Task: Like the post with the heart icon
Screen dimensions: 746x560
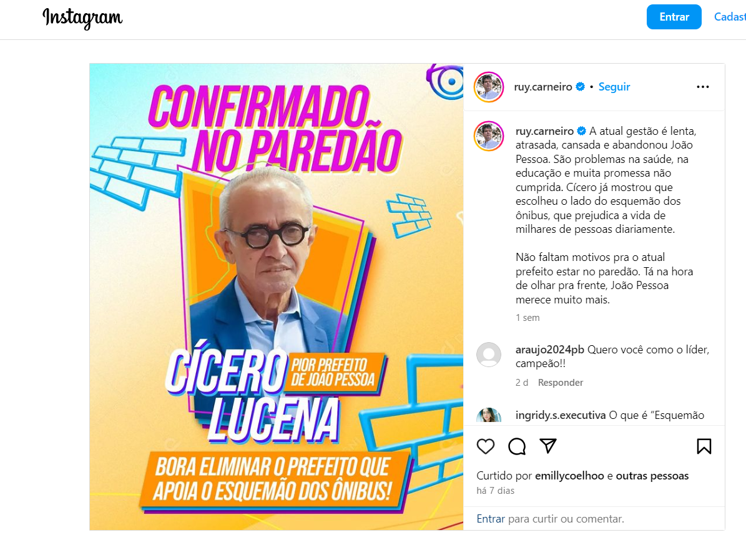Action: coord(485,446)
